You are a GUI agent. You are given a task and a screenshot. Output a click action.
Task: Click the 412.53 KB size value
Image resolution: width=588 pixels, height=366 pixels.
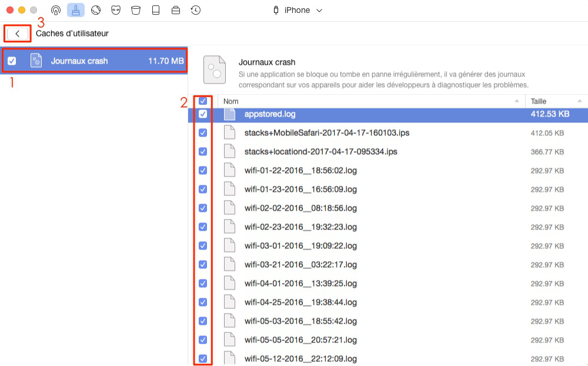[x=550, y=114]
